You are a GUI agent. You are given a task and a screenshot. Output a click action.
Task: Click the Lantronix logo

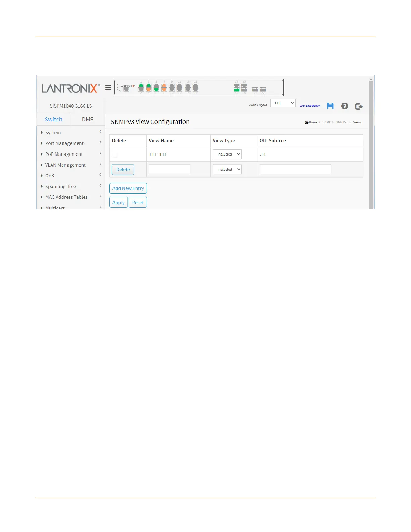click(71, 88)
